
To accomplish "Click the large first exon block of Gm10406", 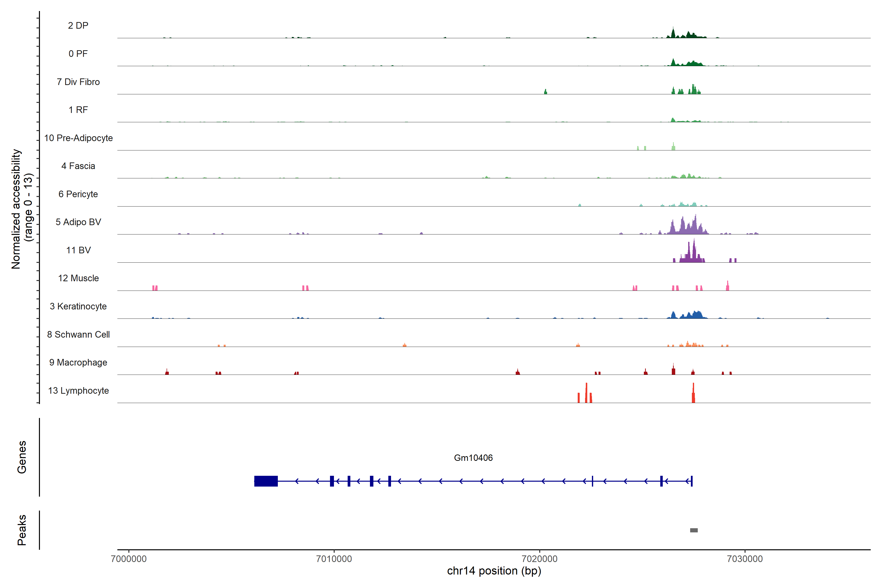I will 266,481.
